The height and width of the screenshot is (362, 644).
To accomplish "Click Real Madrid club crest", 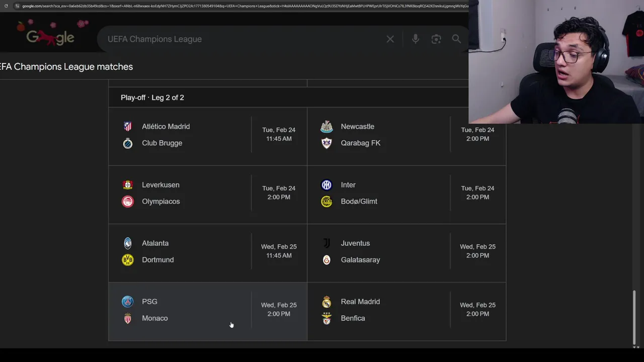I will pos(327,302).
